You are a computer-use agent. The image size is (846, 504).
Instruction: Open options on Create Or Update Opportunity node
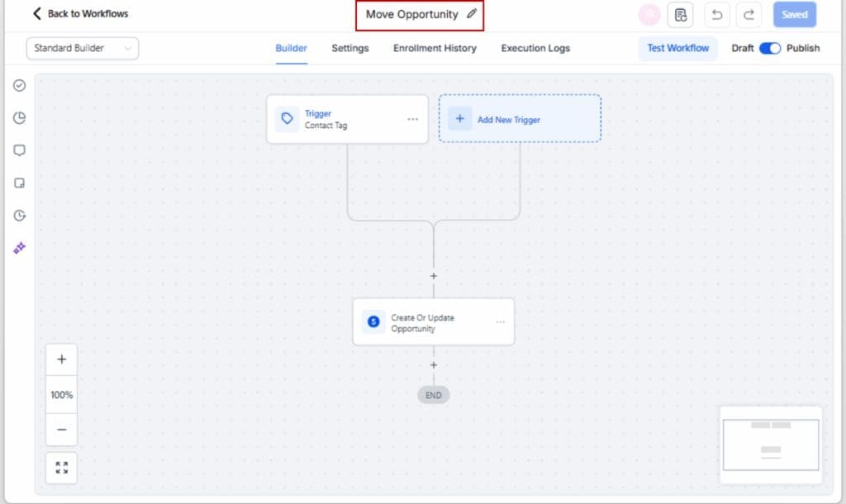pos(500,321)
